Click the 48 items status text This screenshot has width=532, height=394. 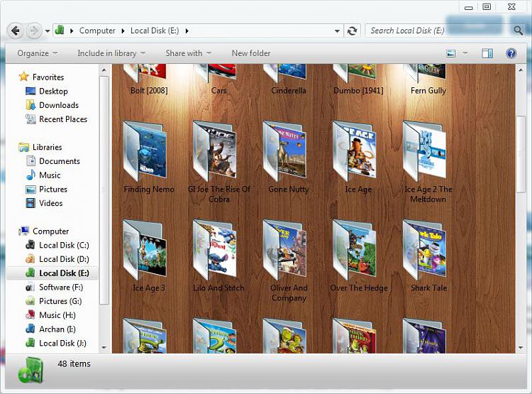click(x=74, y=363)
